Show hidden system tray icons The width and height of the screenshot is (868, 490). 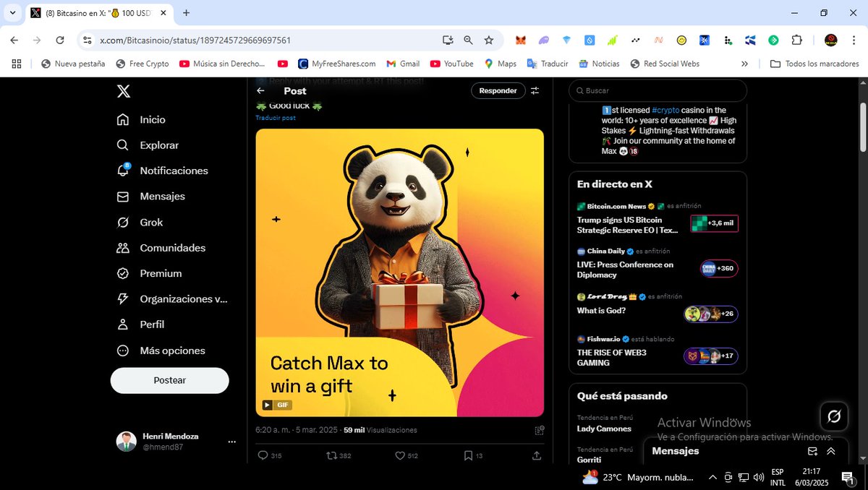[x=712, y=477]
